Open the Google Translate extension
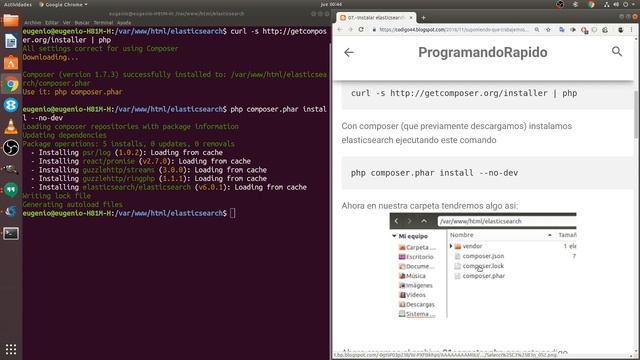 click(x=562, y=30)
